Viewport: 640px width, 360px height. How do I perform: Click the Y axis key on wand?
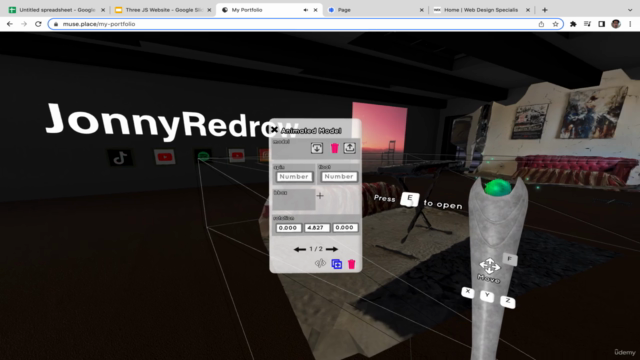tap(487, 296)
